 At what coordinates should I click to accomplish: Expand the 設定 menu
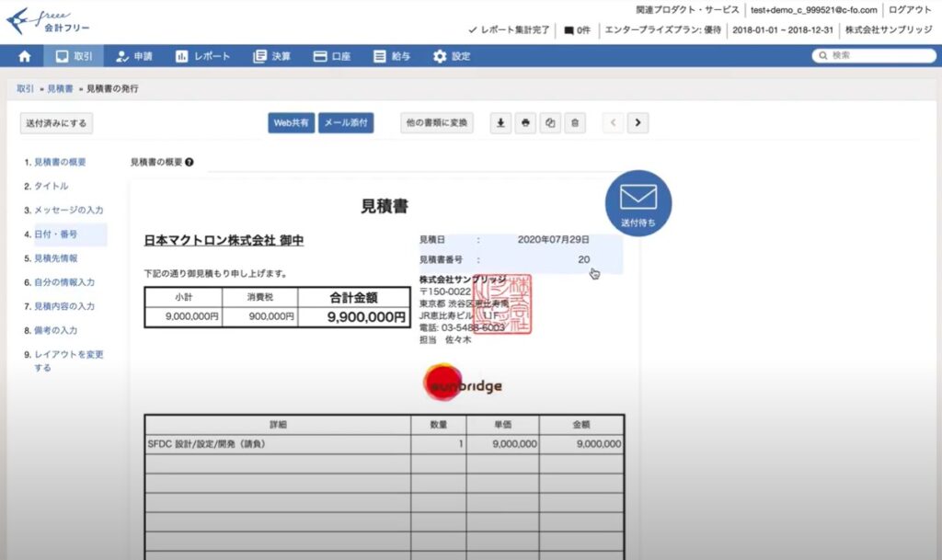(x=451, y=56)
